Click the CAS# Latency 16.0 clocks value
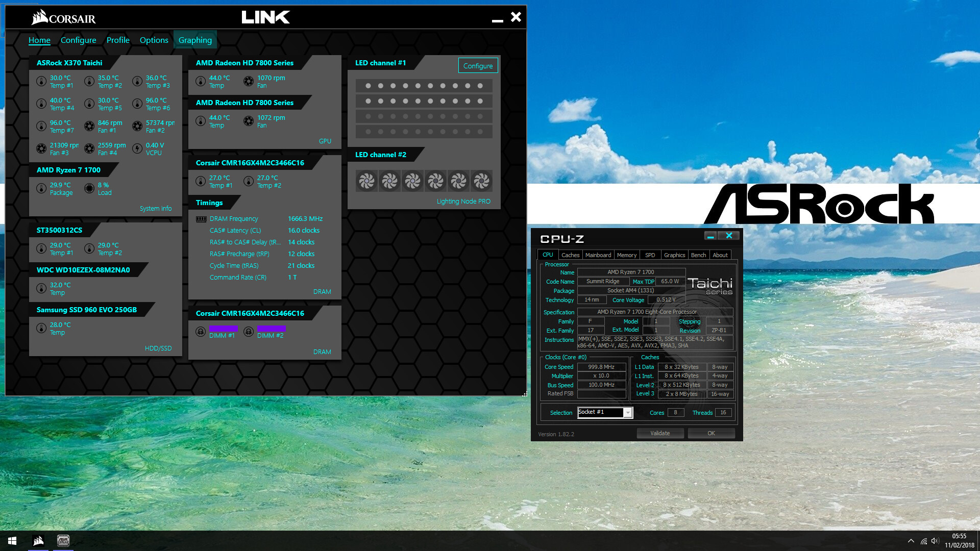The width and height of the screenshot is (980, 551). [304, 230]
